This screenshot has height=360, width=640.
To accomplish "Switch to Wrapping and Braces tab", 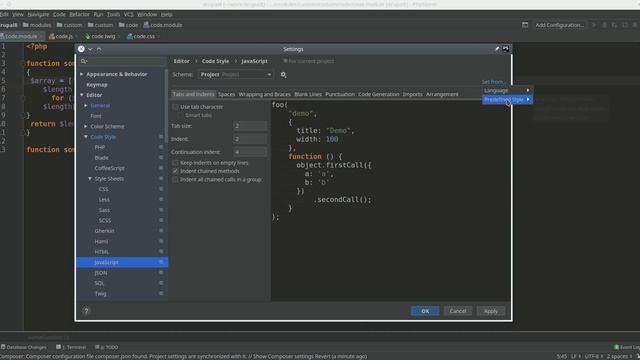I will (x=264, y=94).
